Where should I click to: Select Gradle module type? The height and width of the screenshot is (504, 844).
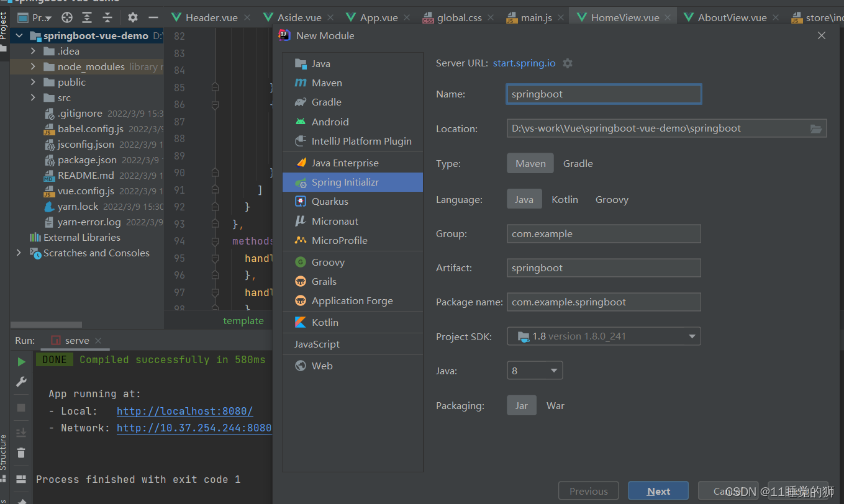tap(352, 102)
